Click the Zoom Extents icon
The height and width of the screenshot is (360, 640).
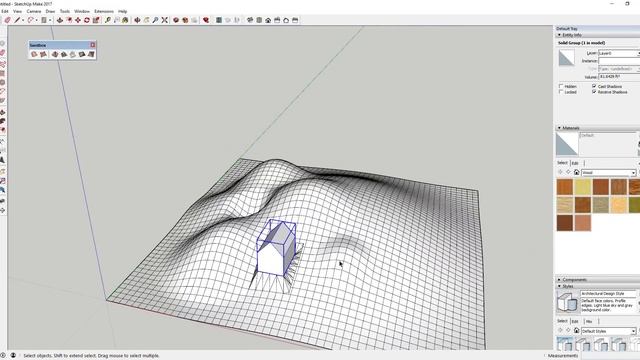(164, 20)
